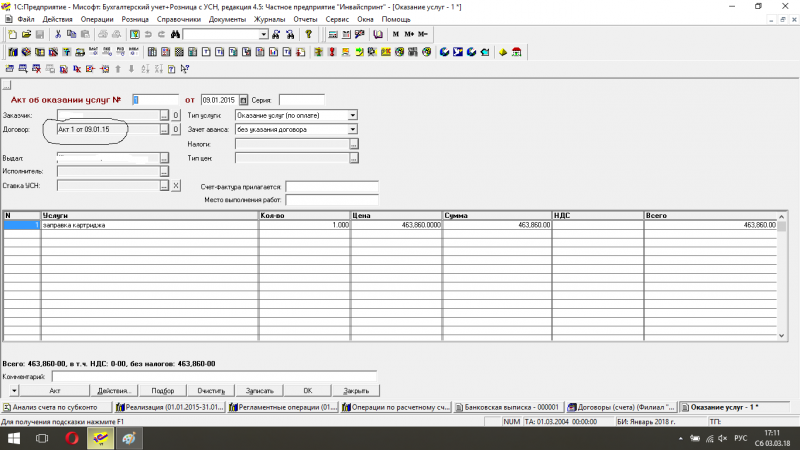Click the Действия... button at bottom

click(x=114, y=391)
